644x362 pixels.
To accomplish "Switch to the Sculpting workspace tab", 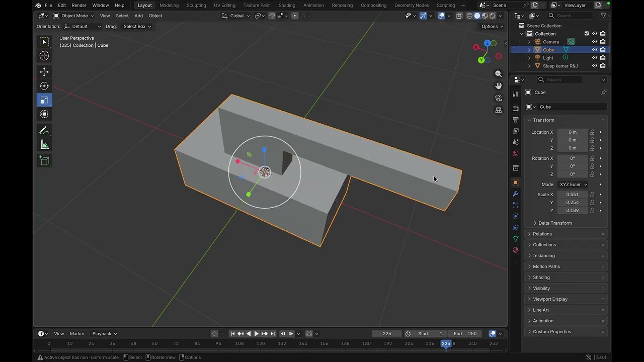I will pos(196,5).
